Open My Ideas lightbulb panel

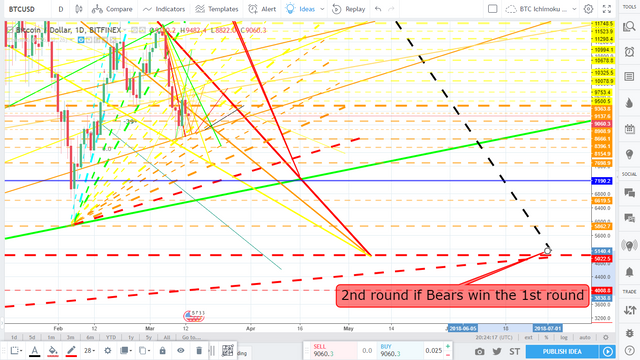[x=629, y=155]
